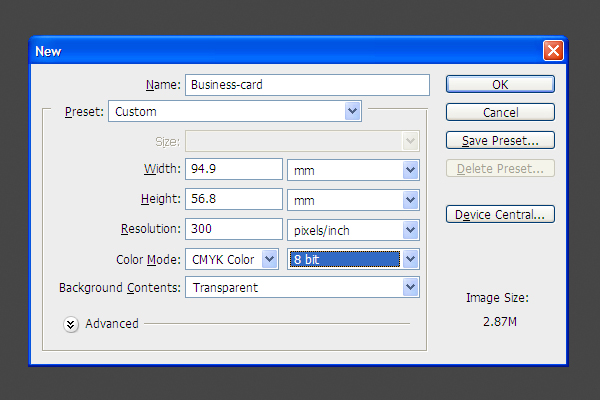600x400 pixels.
Task: Open the Width units dropdown
Action: pyautogui.click(x=353, y=170)
